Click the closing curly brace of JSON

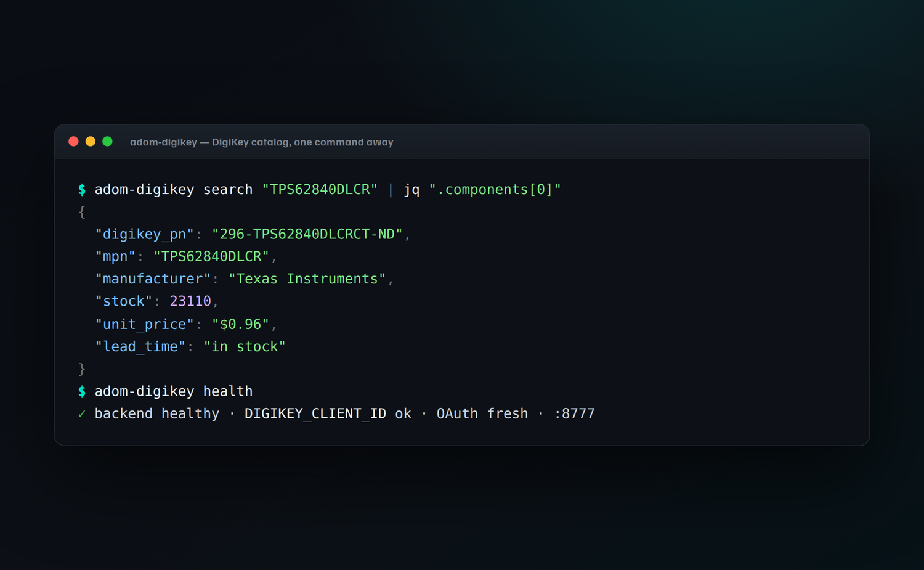[82, 369]
